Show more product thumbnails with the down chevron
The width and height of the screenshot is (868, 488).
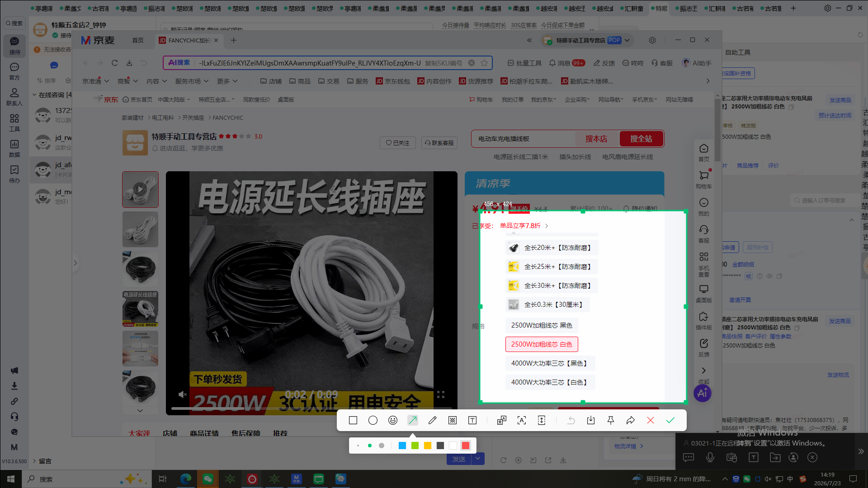click(140, 410)
